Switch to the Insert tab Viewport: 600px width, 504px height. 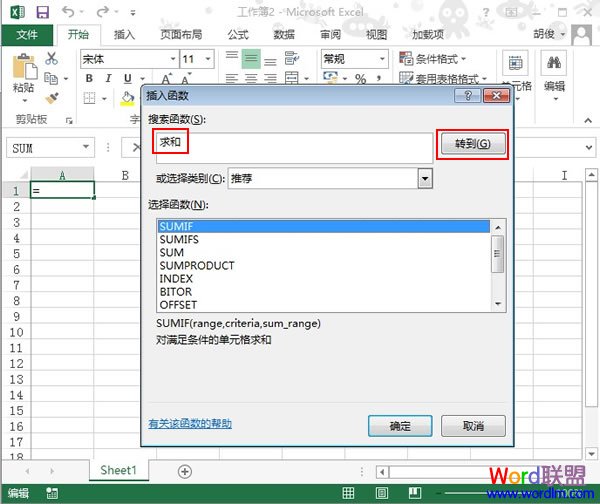[124, 35]
